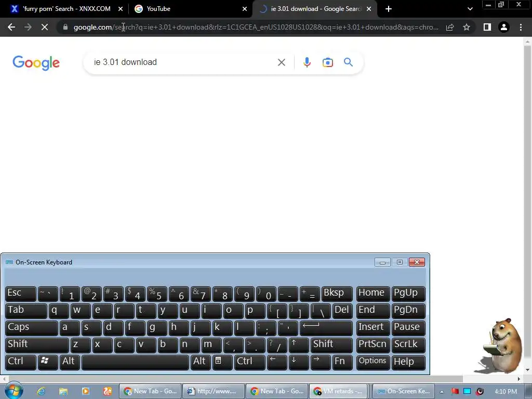Toggle ScrLk on the On-Screen Keyboard
Image resolution: width=532 pixels, height=399 pixels.
[408, 345]
